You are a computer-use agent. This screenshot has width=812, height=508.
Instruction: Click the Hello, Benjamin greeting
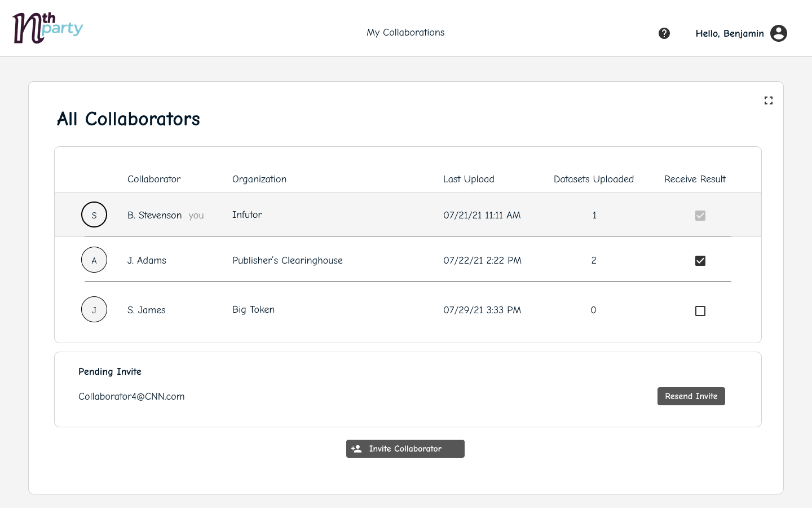tap(730, 33)
